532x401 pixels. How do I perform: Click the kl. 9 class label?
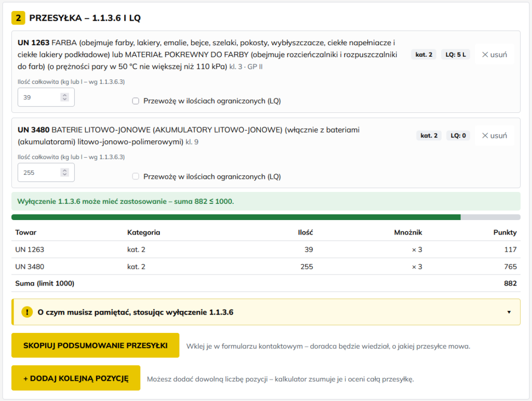pyautogui.click(x=192, y=143)
